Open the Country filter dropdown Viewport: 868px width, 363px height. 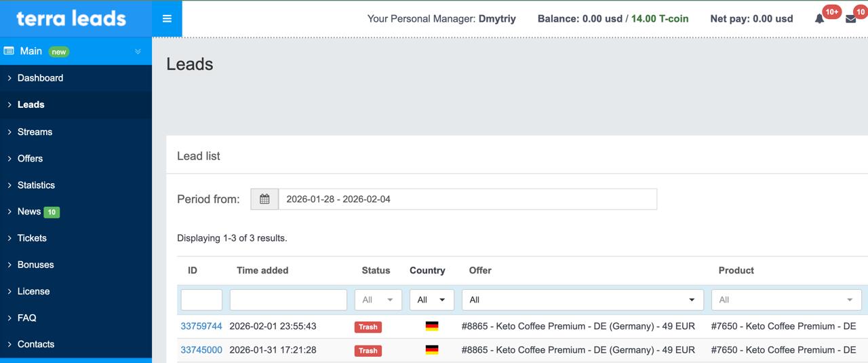pyautogui.click(x=431, y=300)
